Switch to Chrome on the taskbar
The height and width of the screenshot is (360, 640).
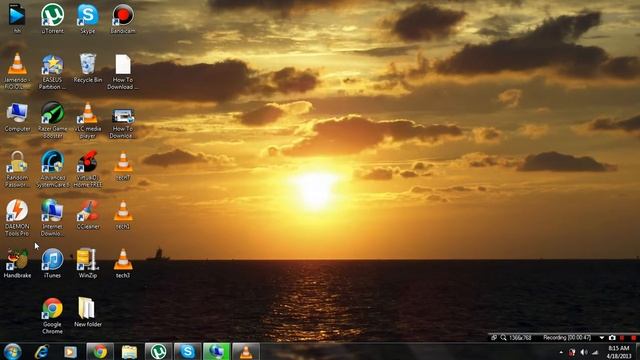click(100, 351)
